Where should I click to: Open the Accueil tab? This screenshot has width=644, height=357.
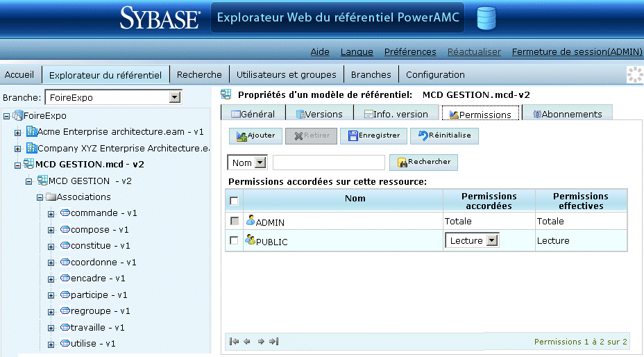coord(19,74)
